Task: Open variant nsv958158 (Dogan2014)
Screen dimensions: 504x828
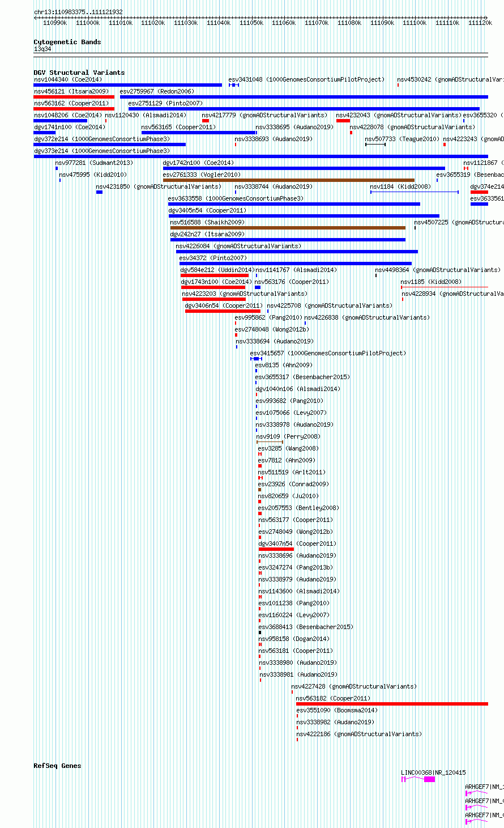Action: [x=294, y=639]
